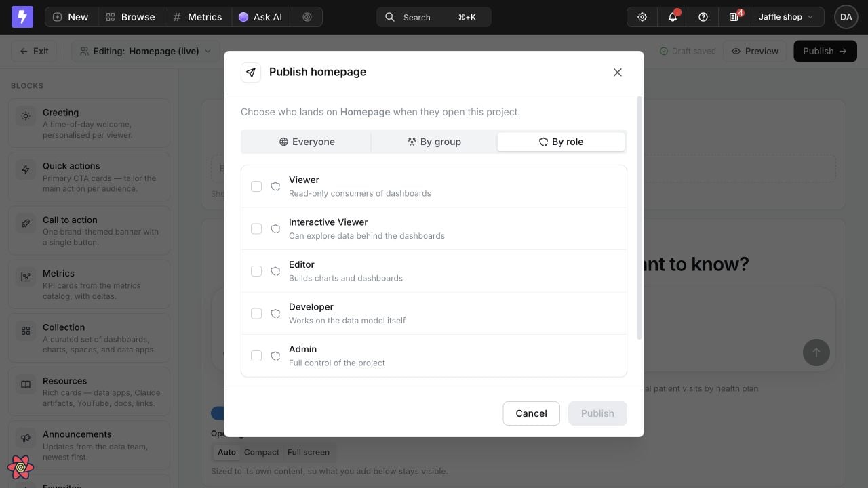Click the paper plane icon in dialog header

[x=251, y=73]
